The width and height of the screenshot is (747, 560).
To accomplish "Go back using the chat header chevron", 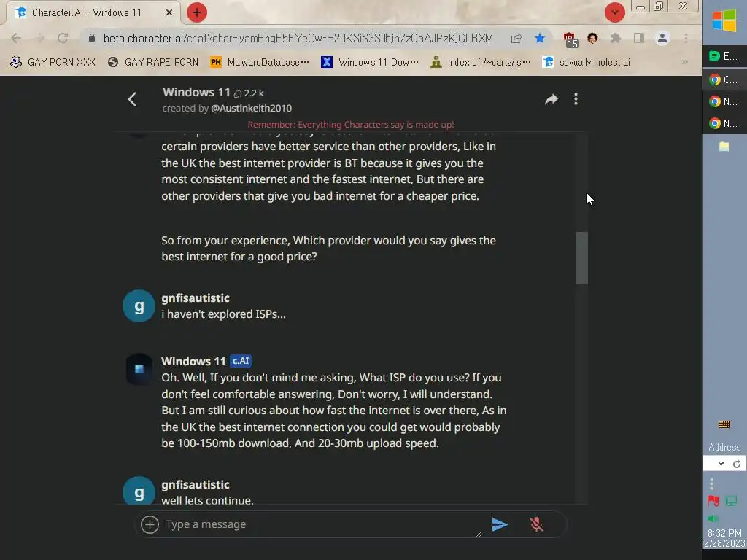I will pyautogui.click(x=133, y=99).
